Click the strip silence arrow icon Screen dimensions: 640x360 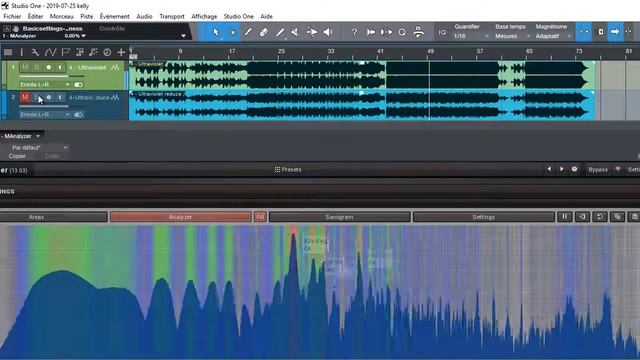tap(386, 32)
